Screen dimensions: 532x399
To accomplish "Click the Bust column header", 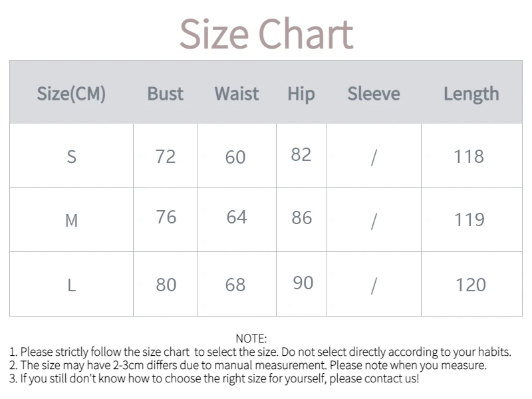I will (x=165, y=94).
